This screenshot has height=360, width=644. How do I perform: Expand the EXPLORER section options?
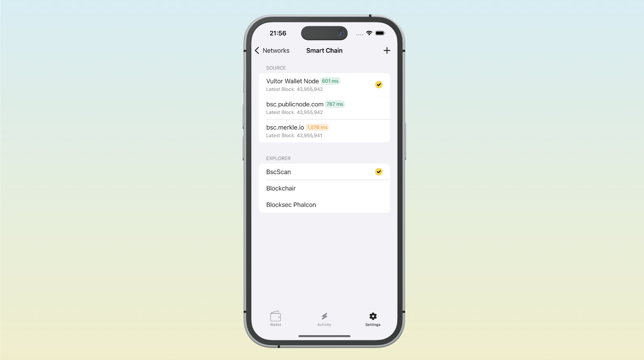click(x=278, y=158)
